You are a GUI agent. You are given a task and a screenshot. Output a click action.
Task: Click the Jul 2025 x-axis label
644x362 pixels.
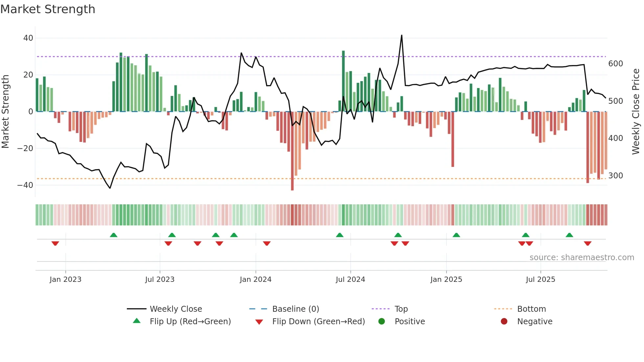[x=540, y=280]
